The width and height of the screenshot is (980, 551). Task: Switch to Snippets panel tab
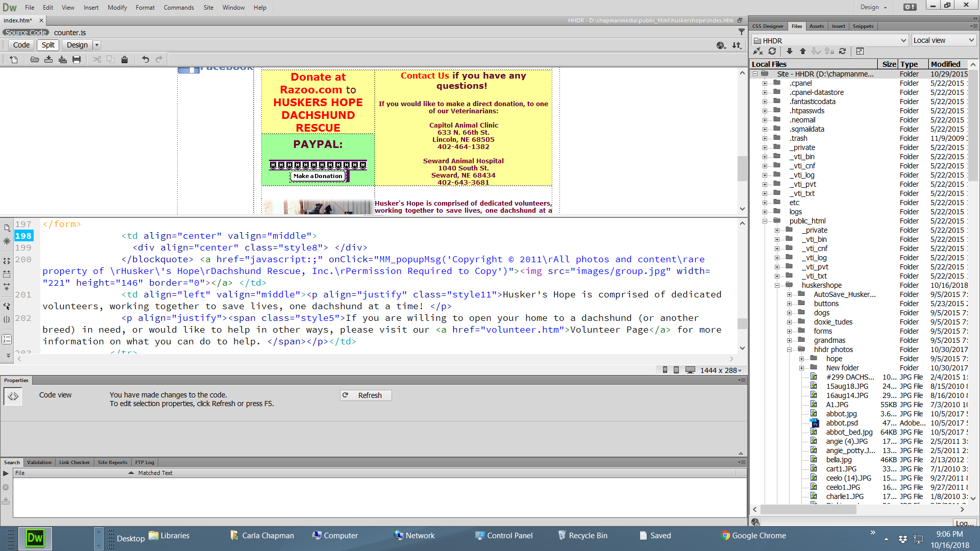click(x=863, y=26)
